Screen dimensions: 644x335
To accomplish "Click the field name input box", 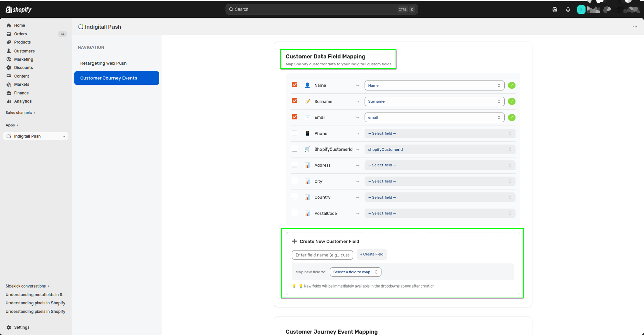I will tap(322, 255).
